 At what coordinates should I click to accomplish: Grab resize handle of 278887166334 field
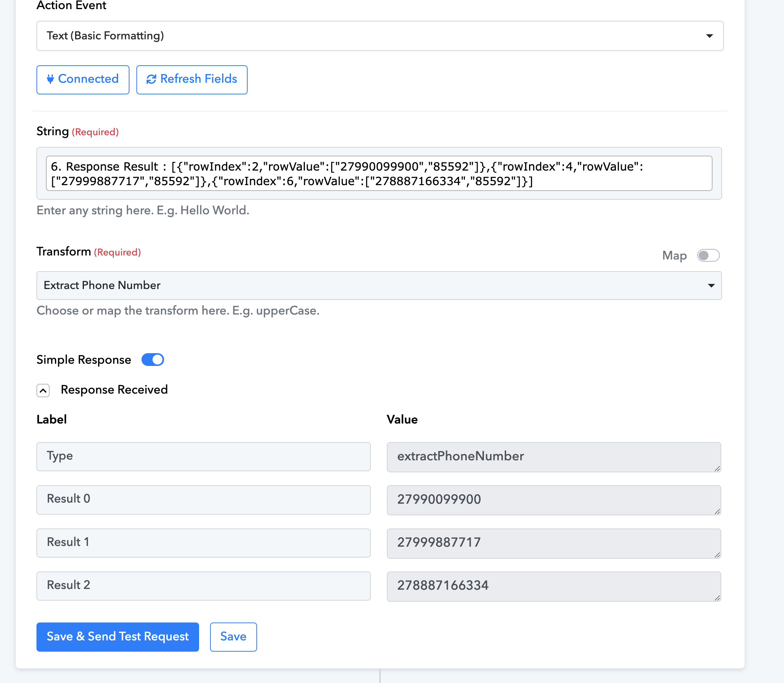[717, 598]
